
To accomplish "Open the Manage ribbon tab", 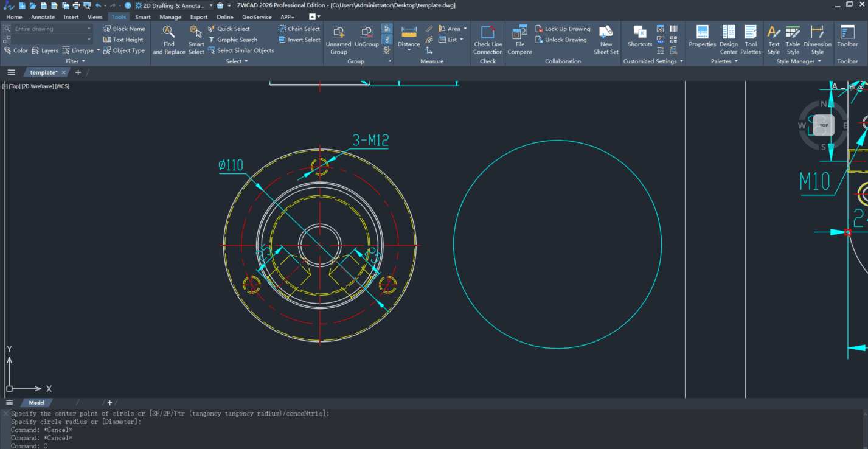I will point(170,17).
